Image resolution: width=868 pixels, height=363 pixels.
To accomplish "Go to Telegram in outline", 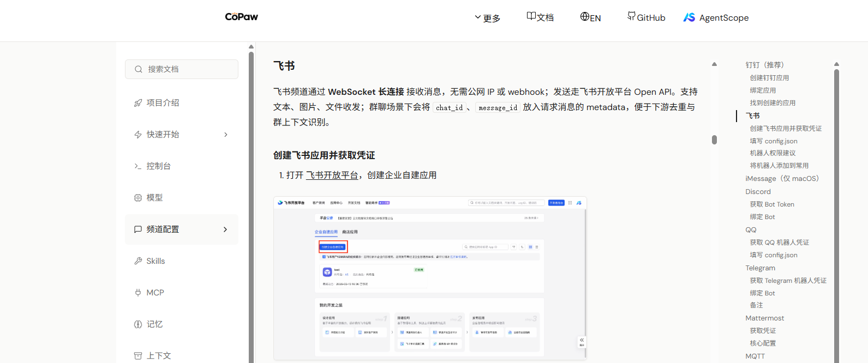I will point(760,268).
